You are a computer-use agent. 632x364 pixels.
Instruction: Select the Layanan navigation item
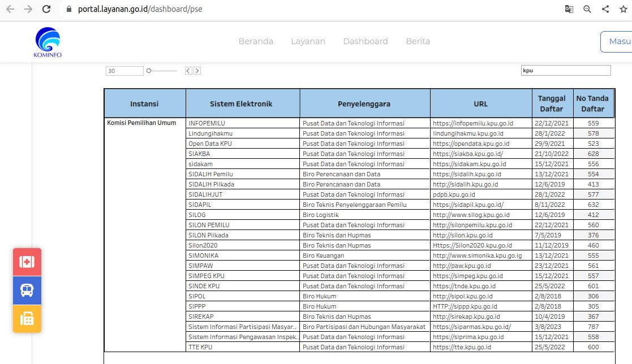coord(308,41)
